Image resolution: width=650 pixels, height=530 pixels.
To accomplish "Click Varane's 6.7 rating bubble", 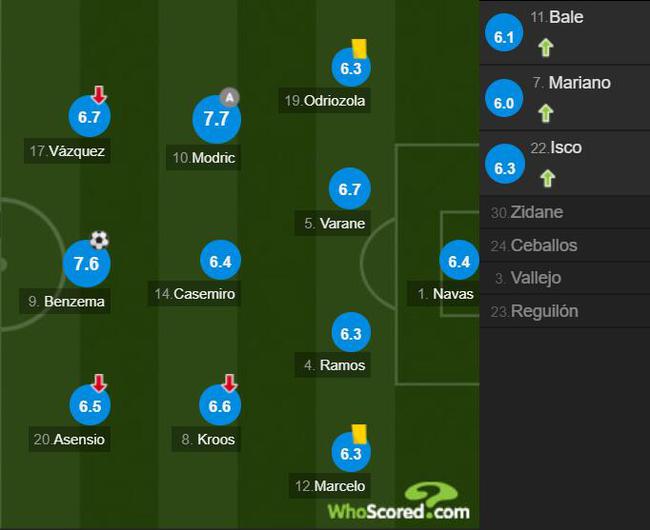I will point(349,188).
